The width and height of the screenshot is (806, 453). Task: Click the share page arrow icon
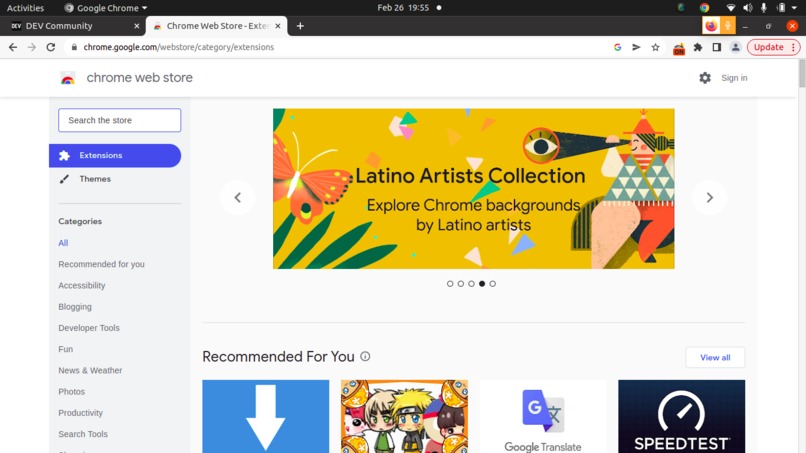click(x=636, y=47)
